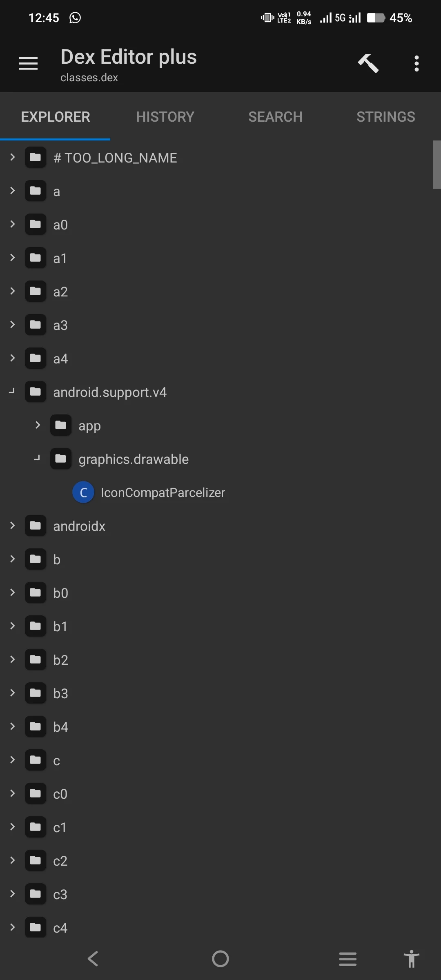Collapse the android.support.v4 package

click(11, 392)
